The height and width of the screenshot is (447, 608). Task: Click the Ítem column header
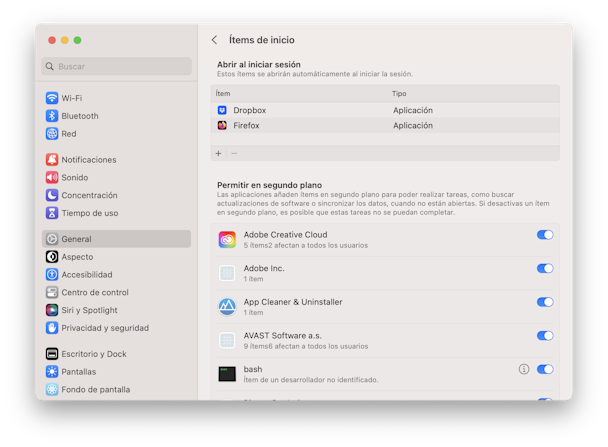point(223,93)
